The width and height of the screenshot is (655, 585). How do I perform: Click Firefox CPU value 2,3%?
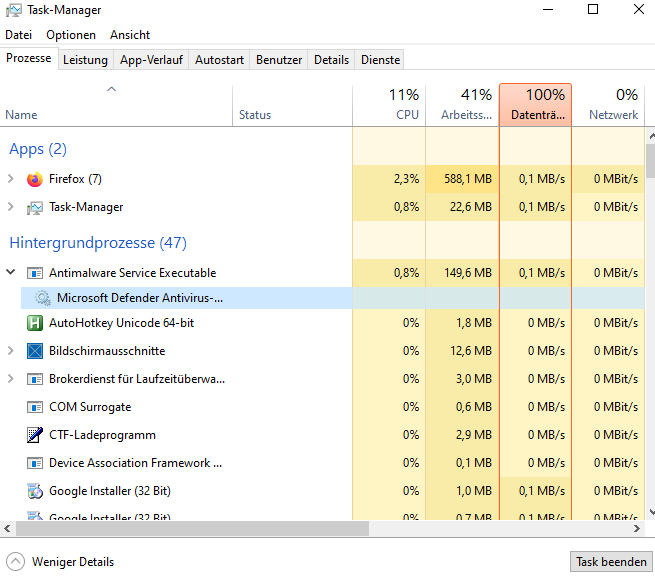406,179
